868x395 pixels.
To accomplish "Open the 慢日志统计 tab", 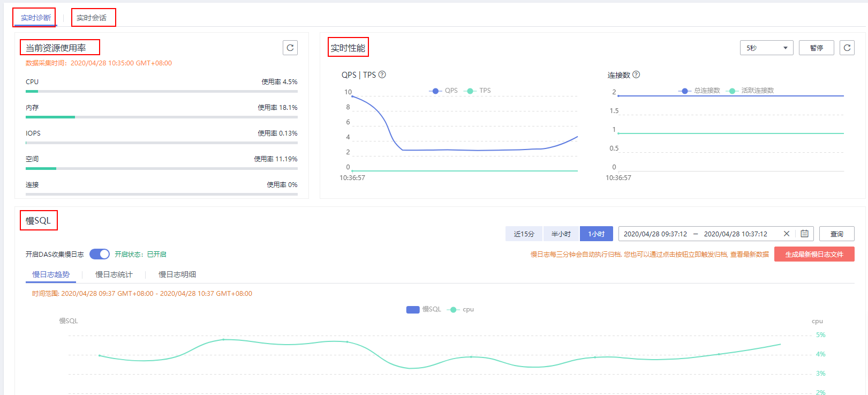I will tap(114, 274).
